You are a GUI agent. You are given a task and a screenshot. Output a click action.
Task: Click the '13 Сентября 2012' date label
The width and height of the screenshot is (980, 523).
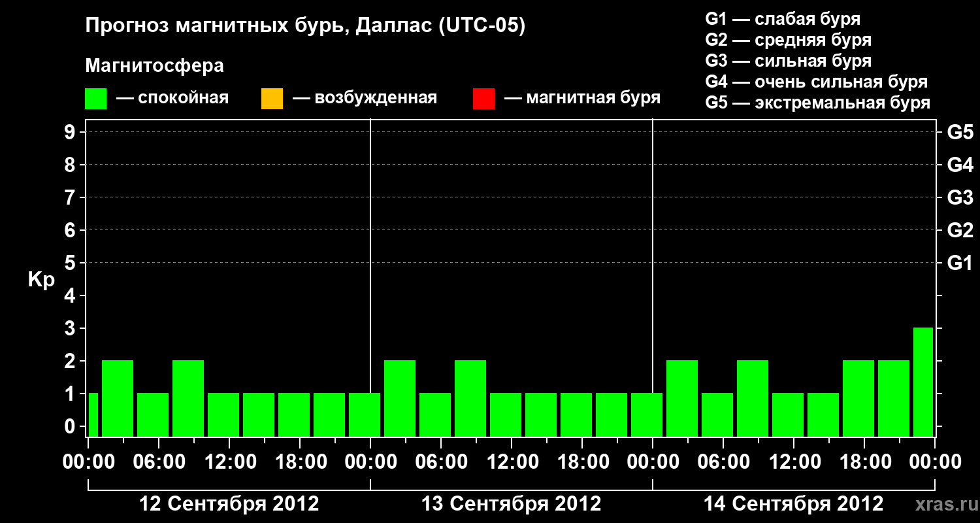click(512, 504)
